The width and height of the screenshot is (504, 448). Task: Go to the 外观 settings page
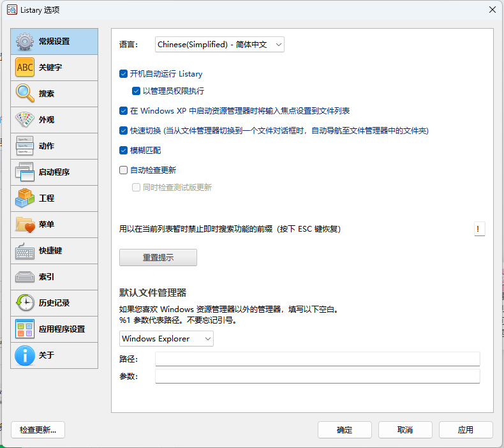coord(54,120)
